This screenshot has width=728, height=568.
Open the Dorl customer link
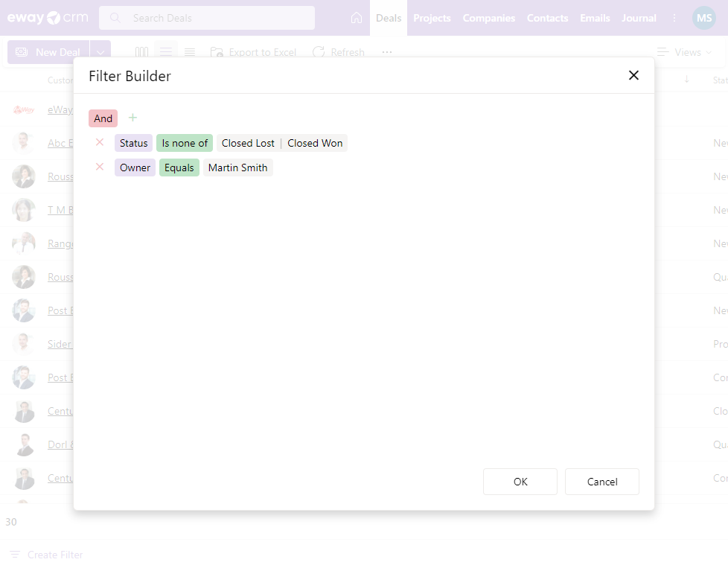(x=60, y=444)
